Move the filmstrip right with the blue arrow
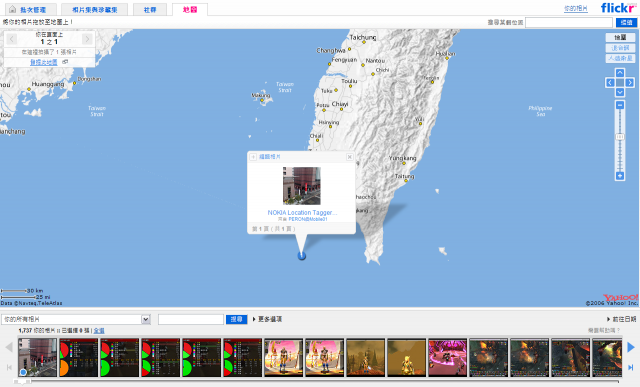The width and height of the screenshot is (640, 387). coord(631,347)
